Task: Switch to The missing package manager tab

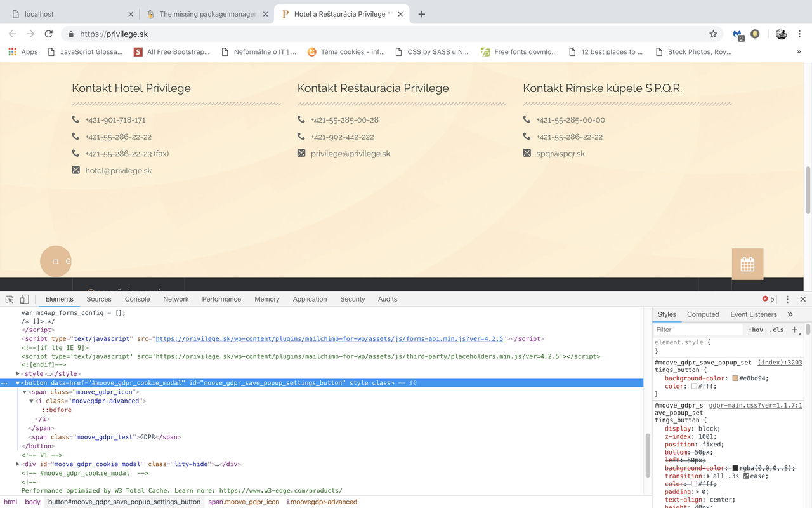Action: 207,14
